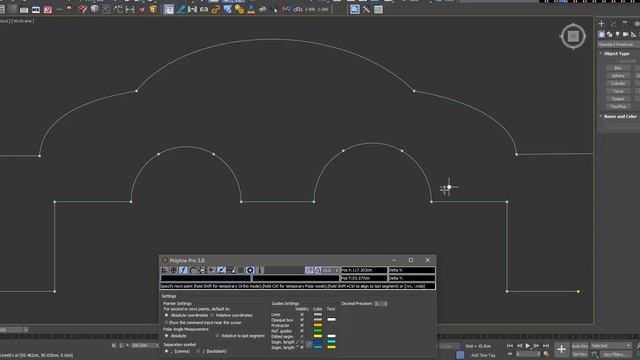The width and height of the screenshot is (640, 360).
Task: Toggle Opaque box visibility checkbox
Action: coord(302,320)
